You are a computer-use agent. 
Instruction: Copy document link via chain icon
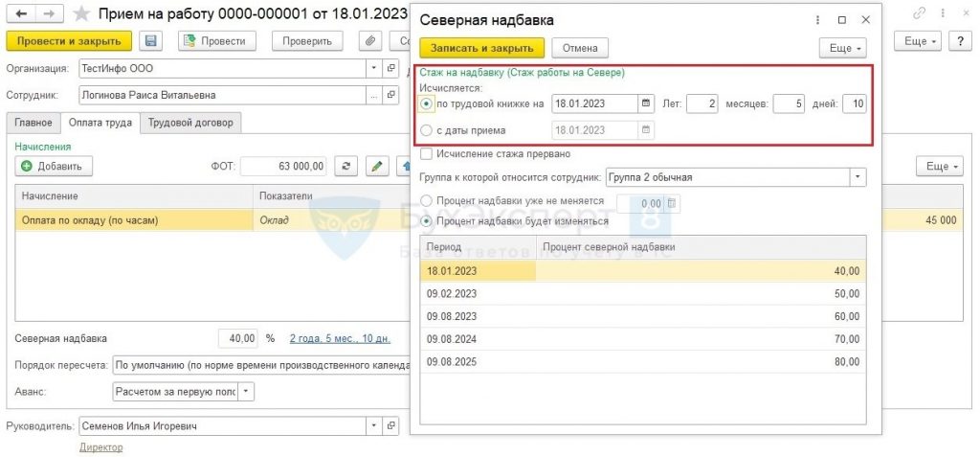pos(919,13)
